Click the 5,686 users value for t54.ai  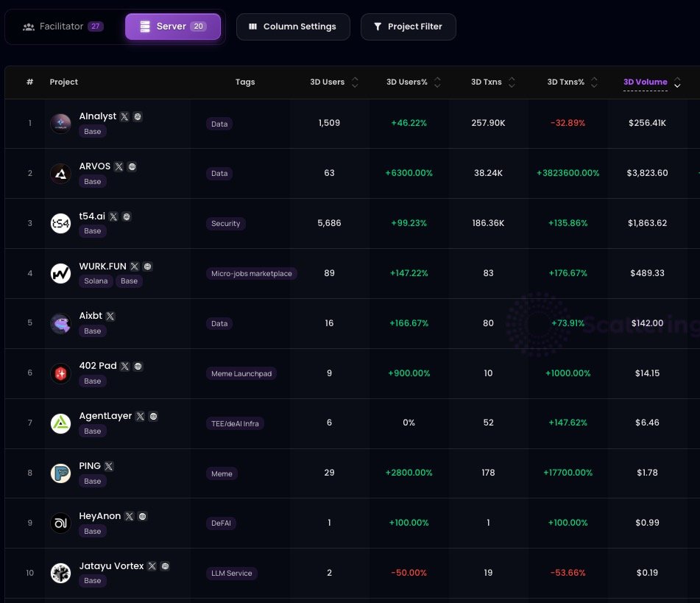[329, 223]
